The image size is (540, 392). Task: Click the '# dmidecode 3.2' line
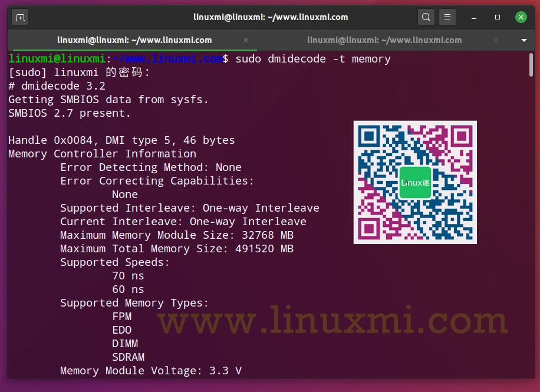point(57,86)
